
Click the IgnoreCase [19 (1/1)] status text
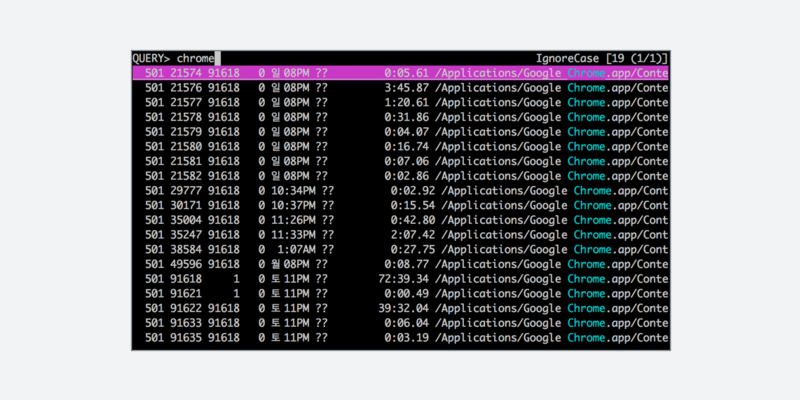coord(602,58)
